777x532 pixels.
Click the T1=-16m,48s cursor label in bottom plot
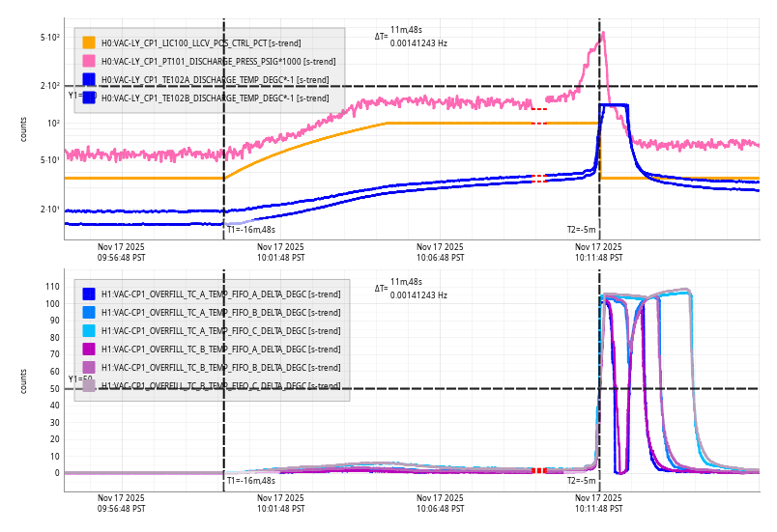pos(251,480)
